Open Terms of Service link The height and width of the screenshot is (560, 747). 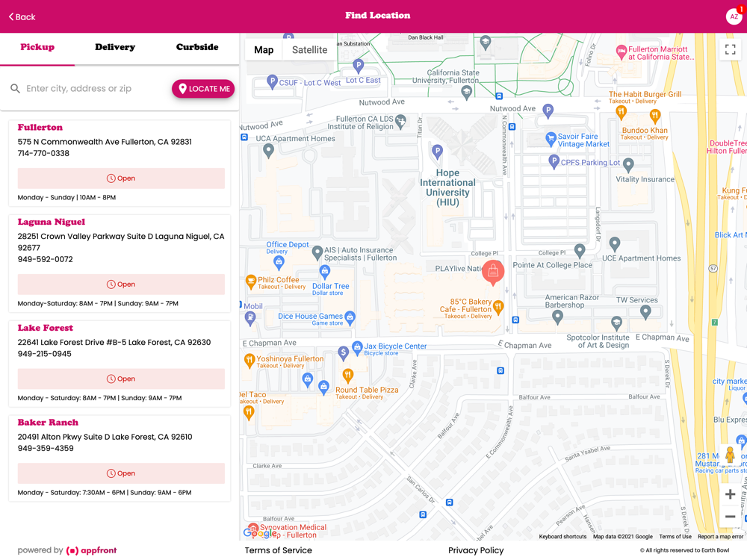click(278, 550)
